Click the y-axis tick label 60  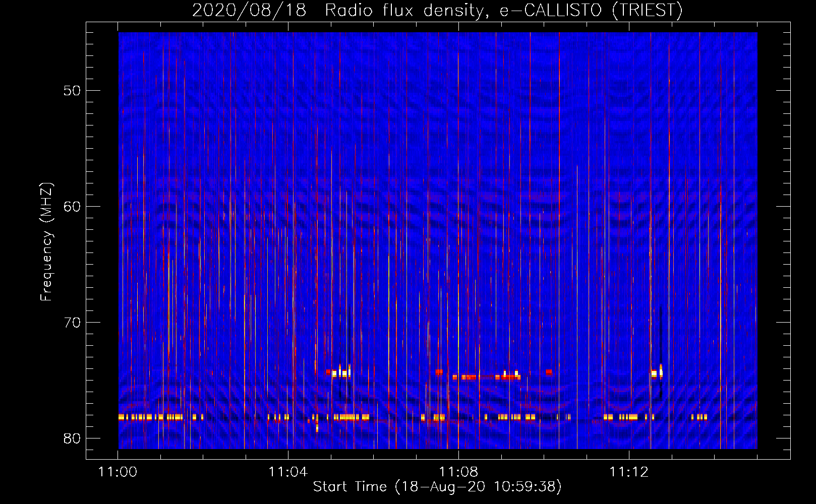(x=73, y=207)
